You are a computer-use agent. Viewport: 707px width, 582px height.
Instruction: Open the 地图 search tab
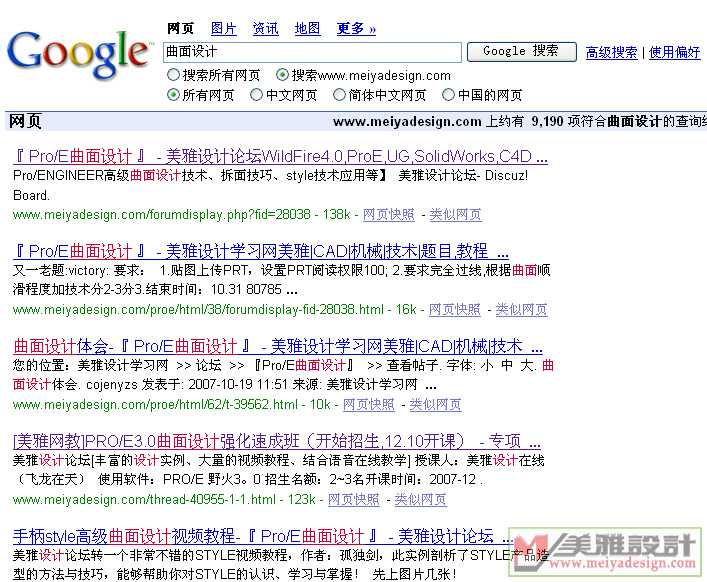(308, 29)
